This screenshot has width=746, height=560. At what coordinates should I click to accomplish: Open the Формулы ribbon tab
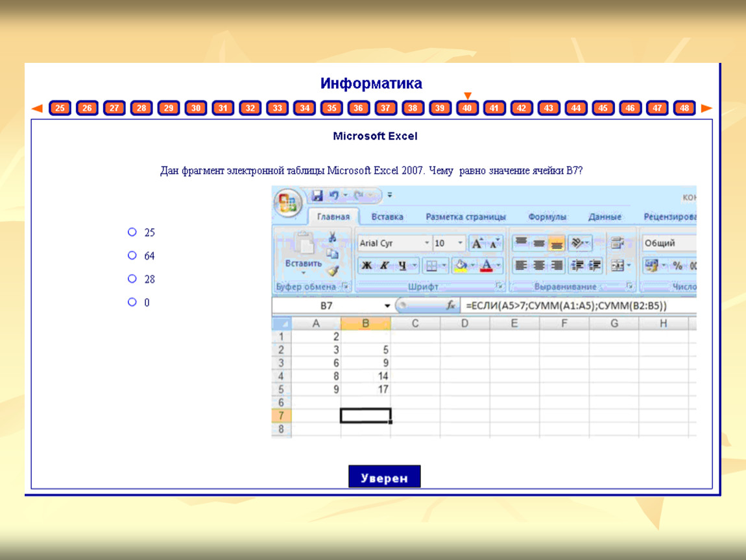point(547,216)
